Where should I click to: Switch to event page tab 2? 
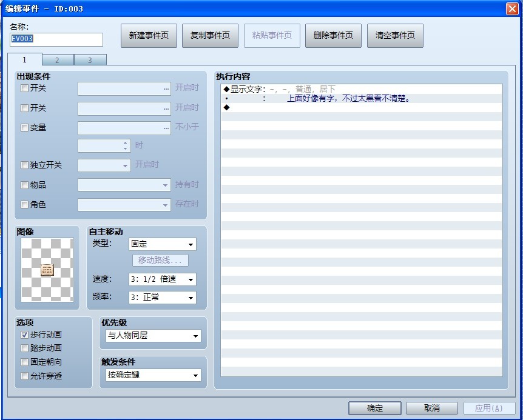(x=58, y=60)
